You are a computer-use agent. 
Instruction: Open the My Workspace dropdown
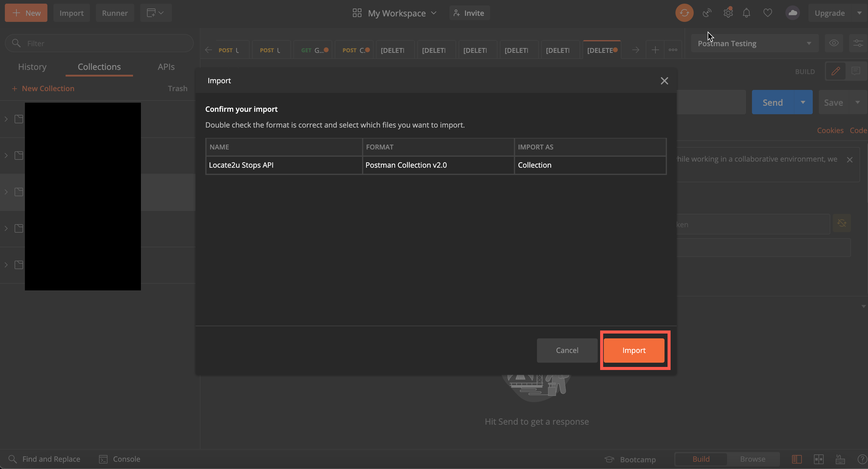click(394, 13)
